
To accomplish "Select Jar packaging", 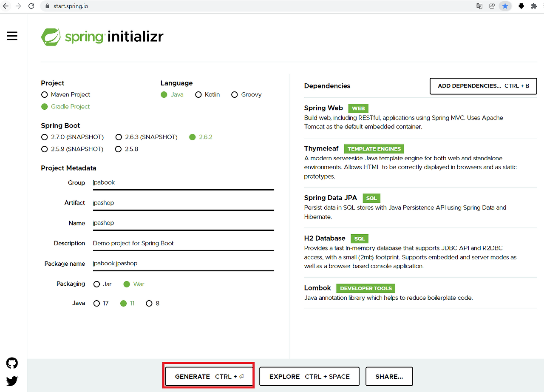I will 97,284.
